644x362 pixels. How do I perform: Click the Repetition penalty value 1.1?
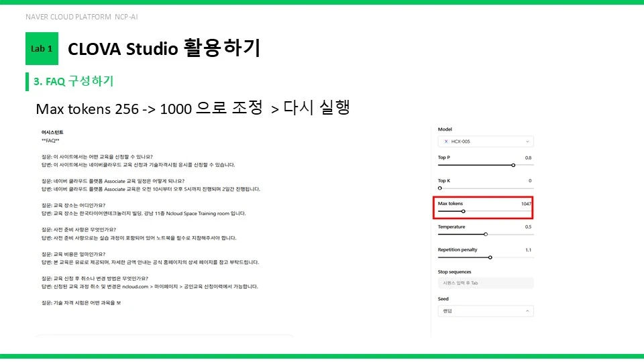tap(528, 250)
